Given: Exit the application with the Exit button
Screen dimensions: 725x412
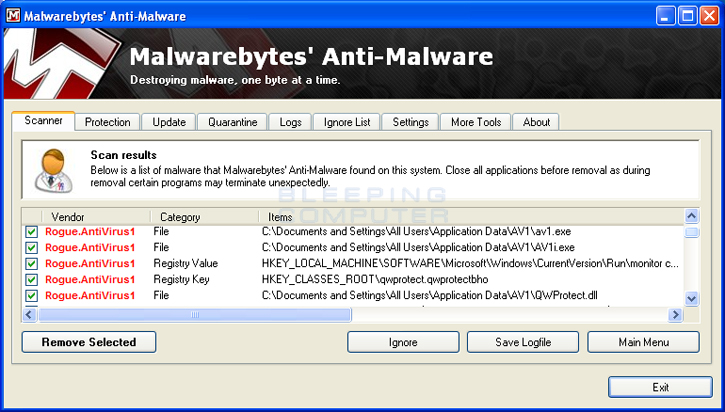Looking at the screenshot, I should [x=660, y=387].
